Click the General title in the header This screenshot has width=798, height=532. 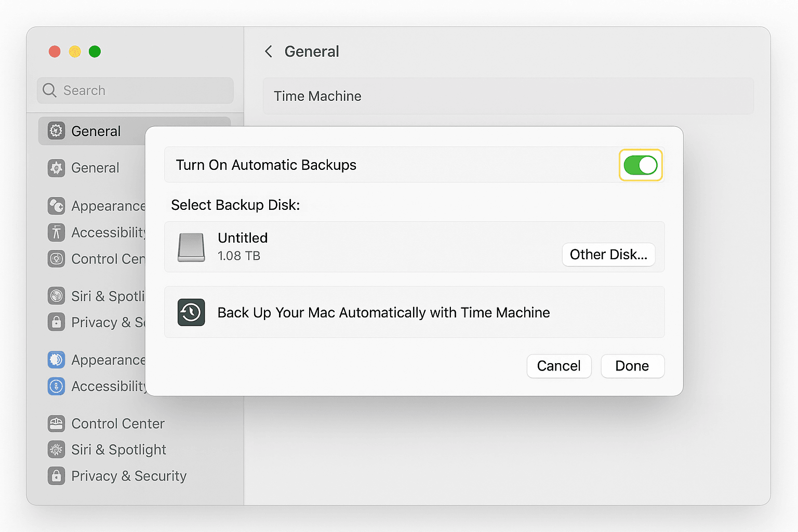tap(312, 51)
